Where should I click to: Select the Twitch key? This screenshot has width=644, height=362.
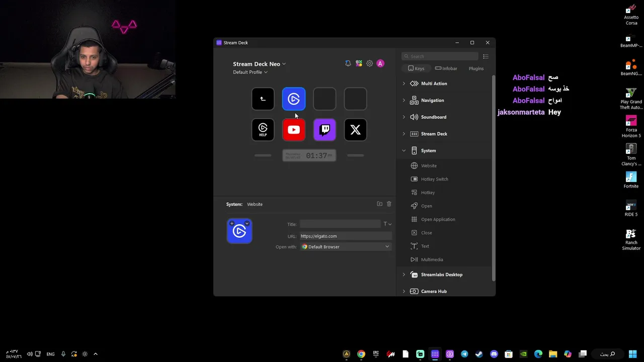[325, 130]
